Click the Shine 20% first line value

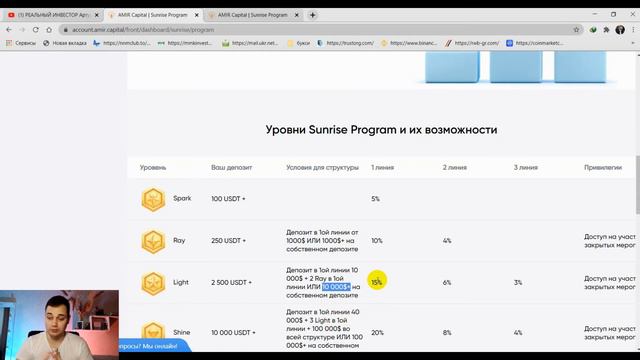377,333
